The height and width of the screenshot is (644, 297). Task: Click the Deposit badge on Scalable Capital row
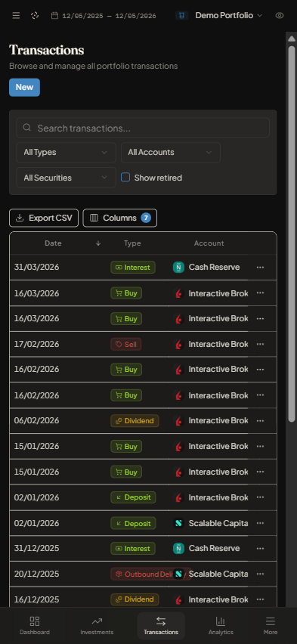[133, 523]
